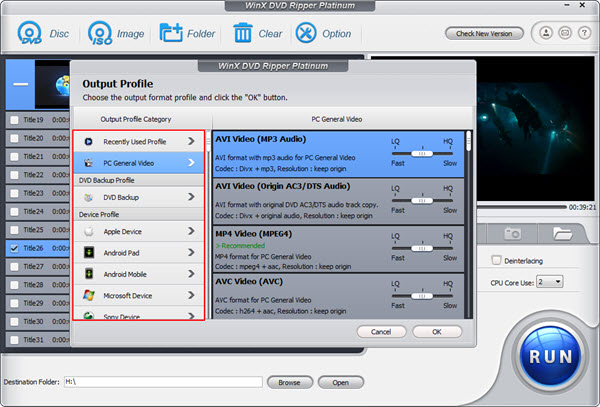Click the Title21 row text
The width and height of the screenshot is (600, 407).
[33, 156]
